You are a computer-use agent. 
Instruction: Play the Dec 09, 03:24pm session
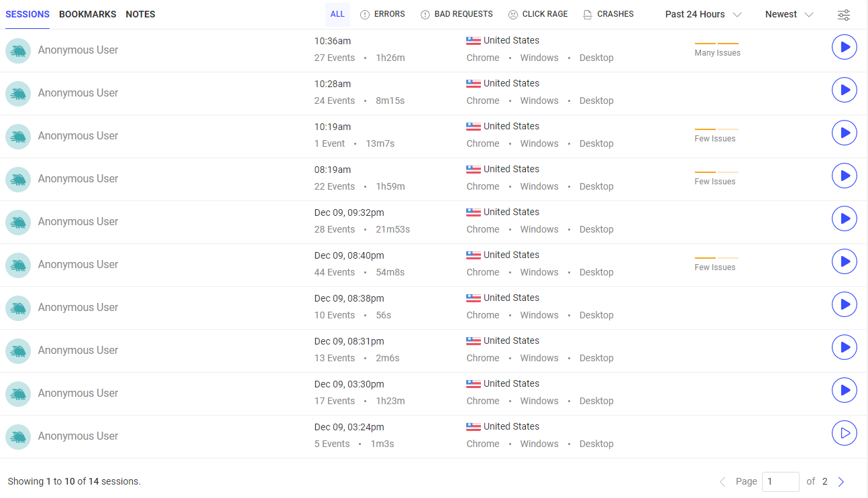click(x=844, y=433)
